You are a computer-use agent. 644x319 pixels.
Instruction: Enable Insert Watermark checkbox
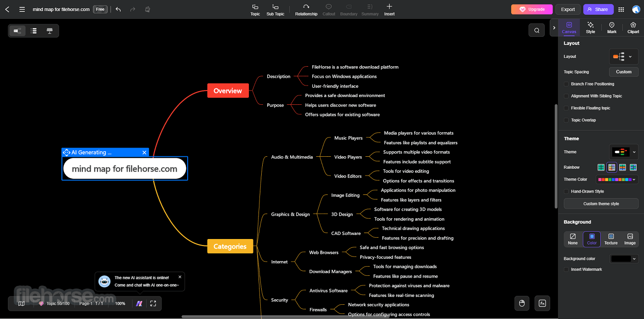(567, 269)
